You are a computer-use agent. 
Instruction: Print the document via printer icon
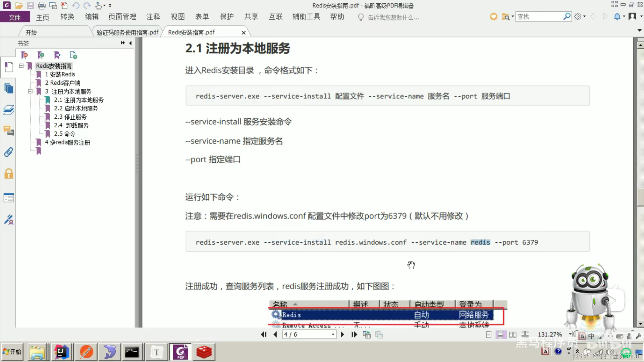(42, 5)
